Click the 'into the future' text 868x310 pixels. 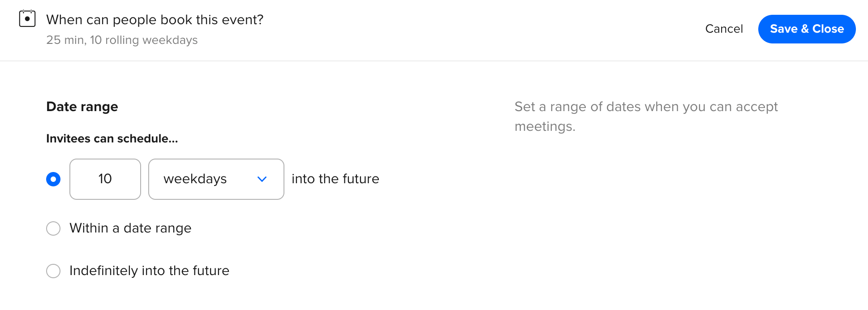click(x=335, y=179)
